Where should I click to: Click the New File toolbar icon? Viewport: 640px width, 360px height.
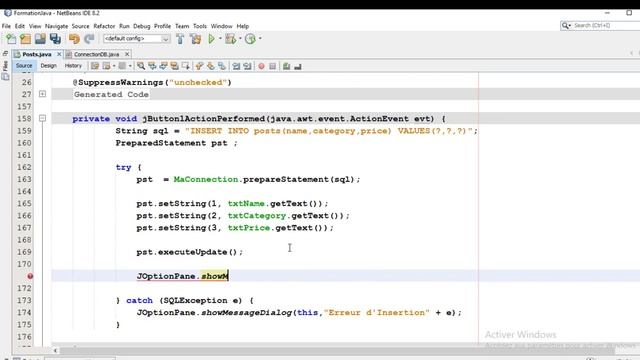[11, 39]
